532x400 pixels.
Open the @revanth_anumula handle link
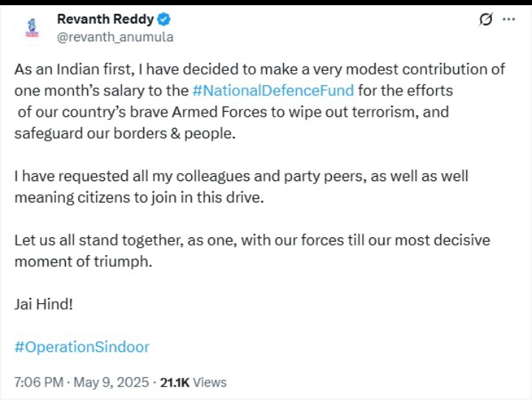pos(115,36)
